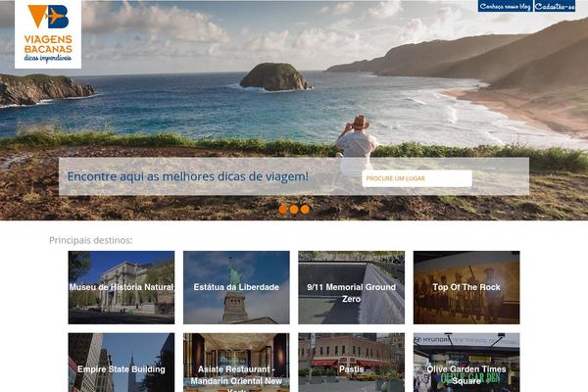This screenshot has width=588, height=392.
Task: Open the 9/11 Memorial Ground Zero card
Action: tap(352, 287)
